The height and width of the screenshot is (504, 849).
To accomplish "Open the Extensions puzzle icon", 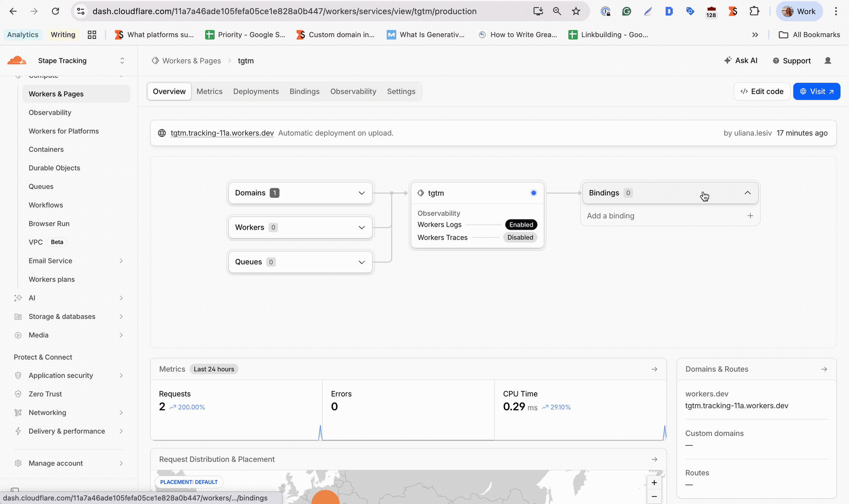I will [754, 11].
